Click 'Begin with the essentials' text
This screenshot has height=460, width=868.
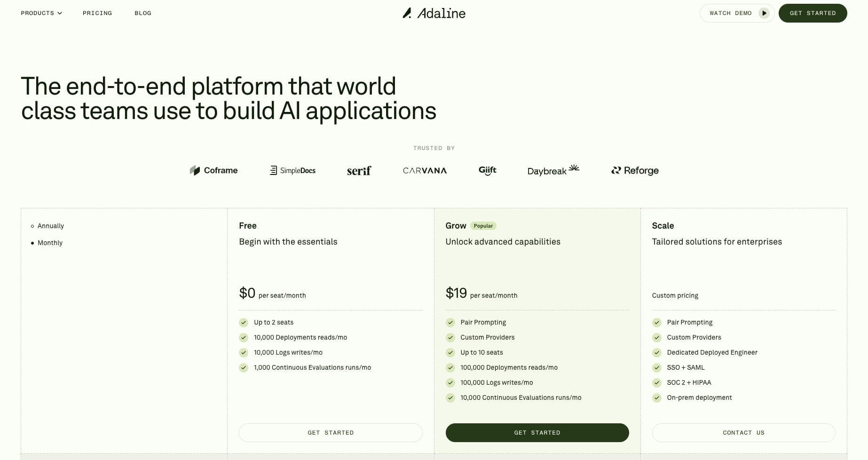288,242
